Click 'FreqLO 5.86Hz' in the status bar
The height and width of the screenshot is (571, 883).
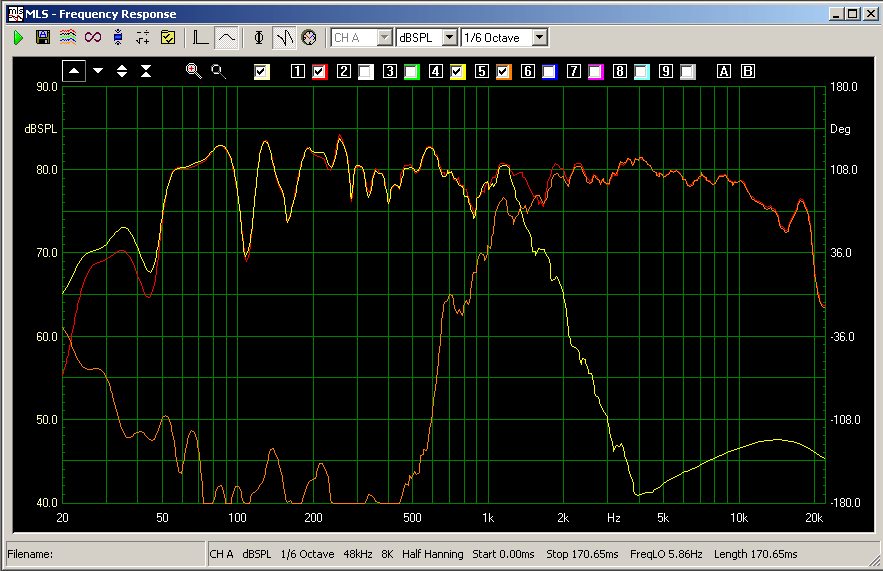pyautogui.click(x=666, y=554)
